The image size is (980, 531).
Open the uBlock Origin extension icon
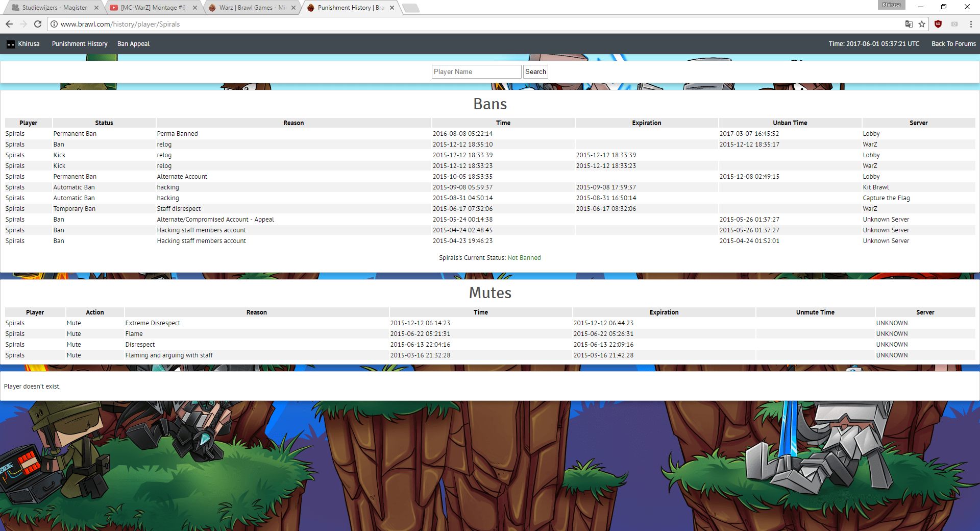click(x=938, y=24)
